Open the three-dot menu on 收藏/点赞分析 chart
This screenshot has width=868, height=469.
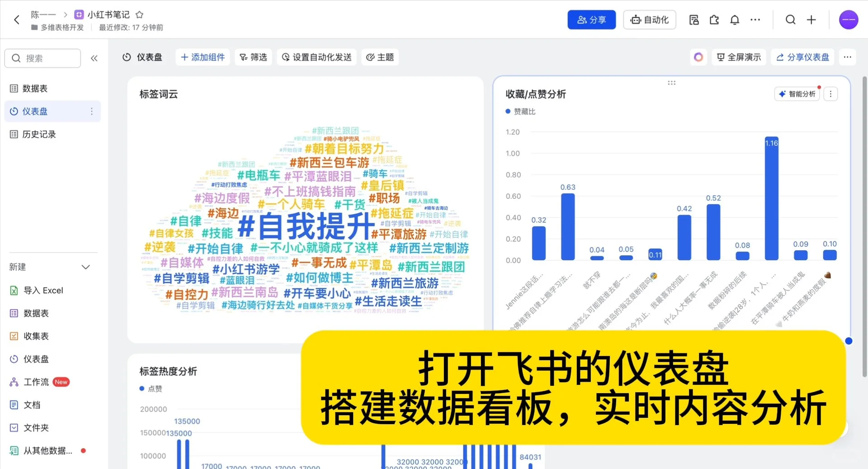click(x=830, y=94)
